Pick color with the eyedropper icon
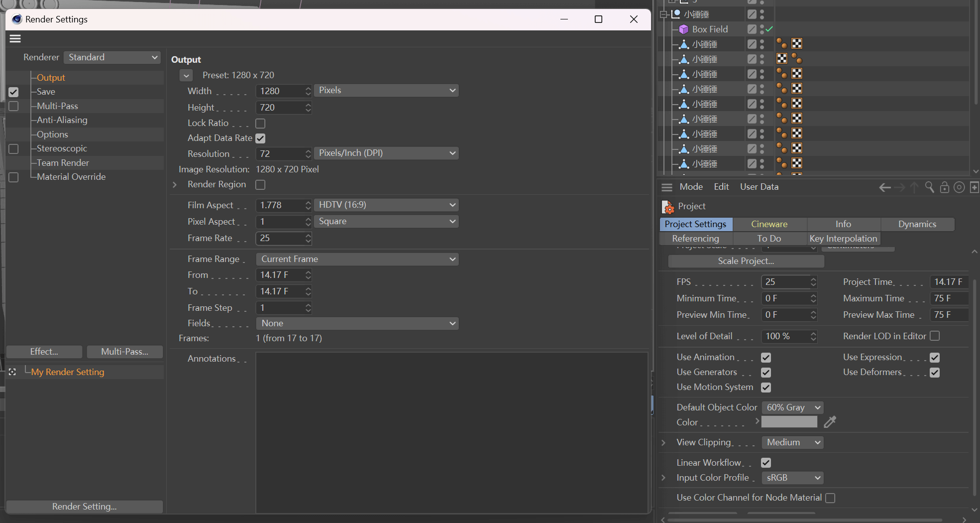This screenshot has width=980, height=523. point(830,422)
